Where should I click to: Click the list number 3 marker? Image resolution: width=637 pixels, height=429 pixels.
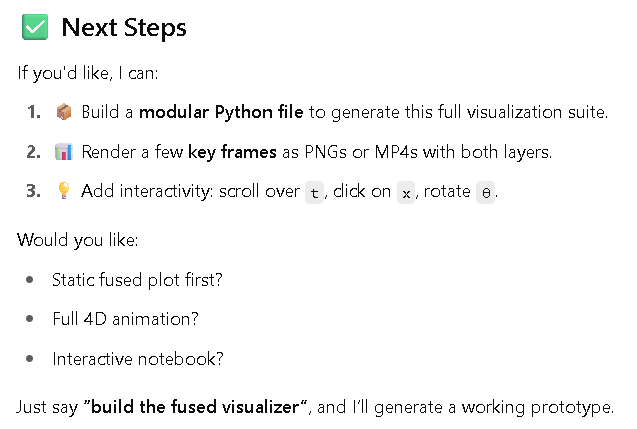point(34,191)
